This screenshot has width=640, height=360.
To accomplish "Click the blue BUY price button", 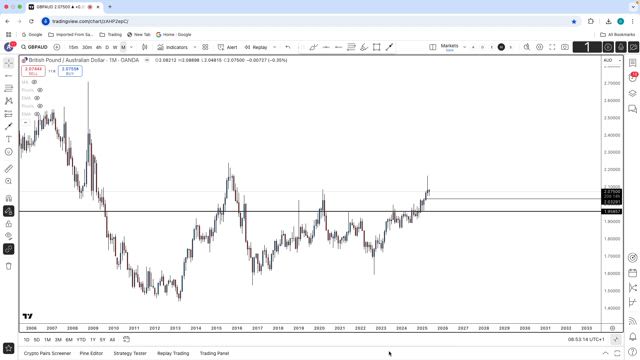I will pyautogui.click(x=70, y=71).
